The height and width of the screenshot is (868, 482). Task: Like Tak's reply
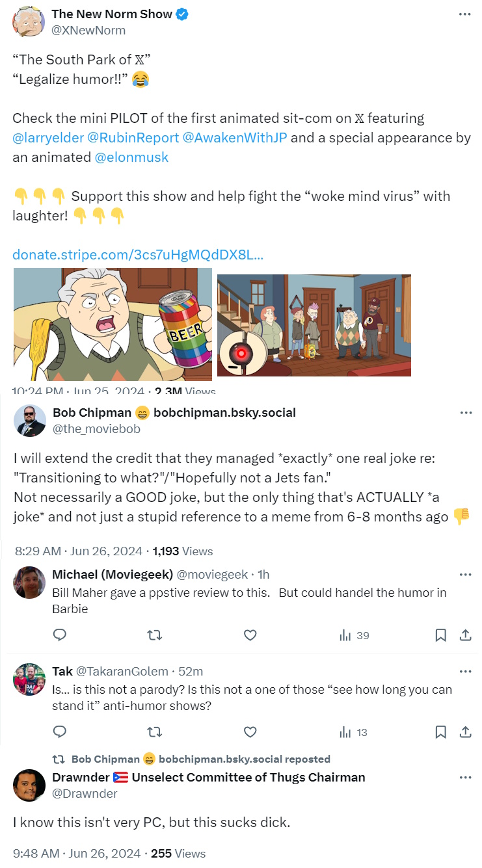pyautogui.click(x=250, y=732)
